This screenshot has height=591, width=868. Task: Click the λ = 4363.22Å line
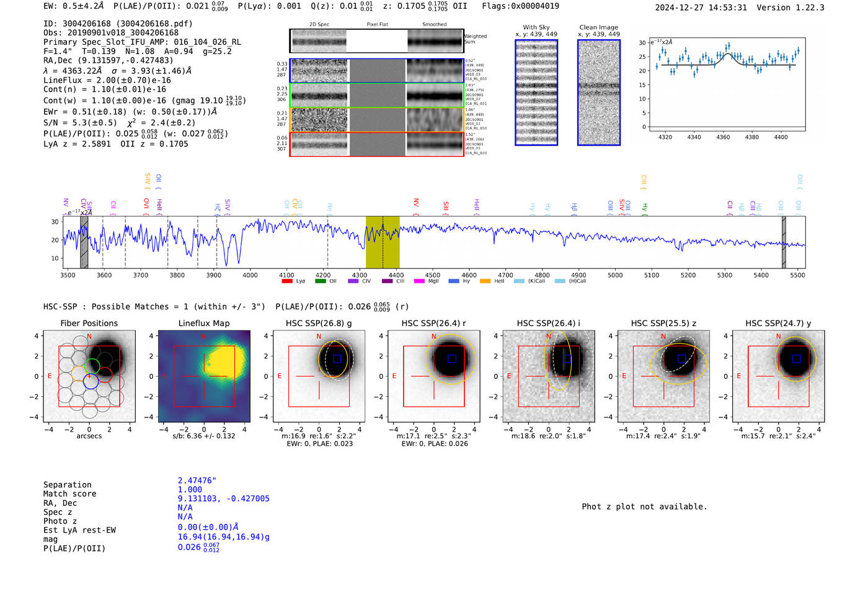(x=118, y=71)
